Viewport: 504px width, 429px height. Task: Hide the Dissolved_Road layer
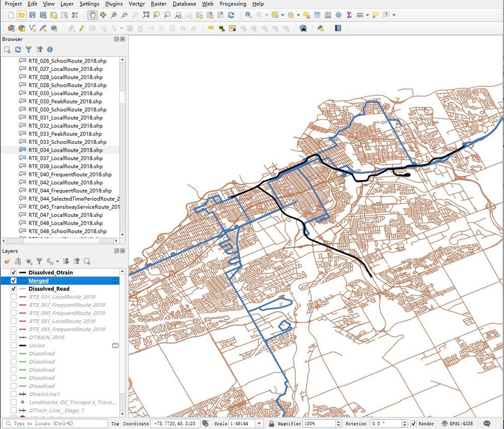[13, 289]
